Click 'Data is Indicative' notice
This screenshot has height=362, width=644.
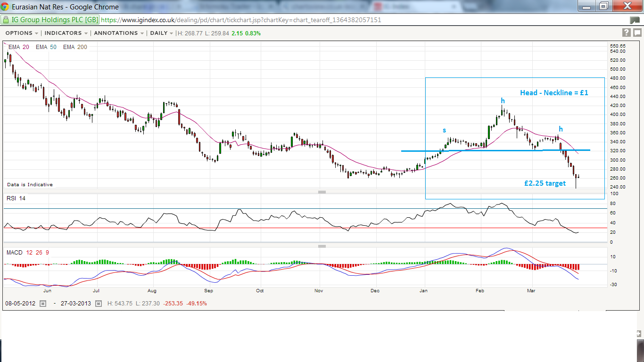coord(30,185)
